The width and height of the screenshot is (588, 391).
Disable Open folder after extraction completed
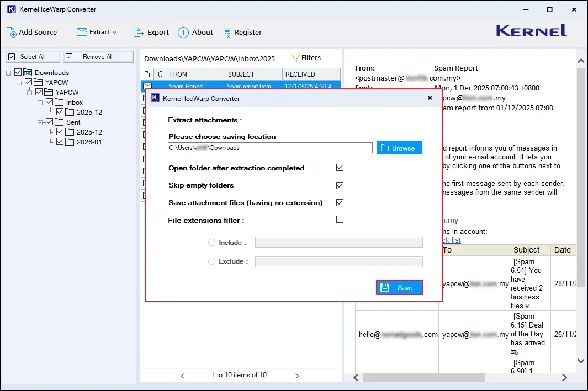point(340,168)
